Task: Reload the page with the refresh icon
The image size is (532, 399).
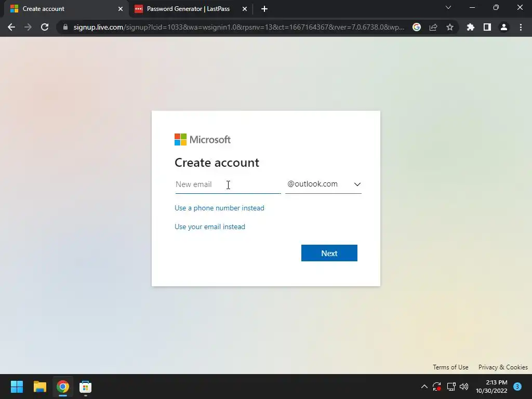Action: click(45, 27)
